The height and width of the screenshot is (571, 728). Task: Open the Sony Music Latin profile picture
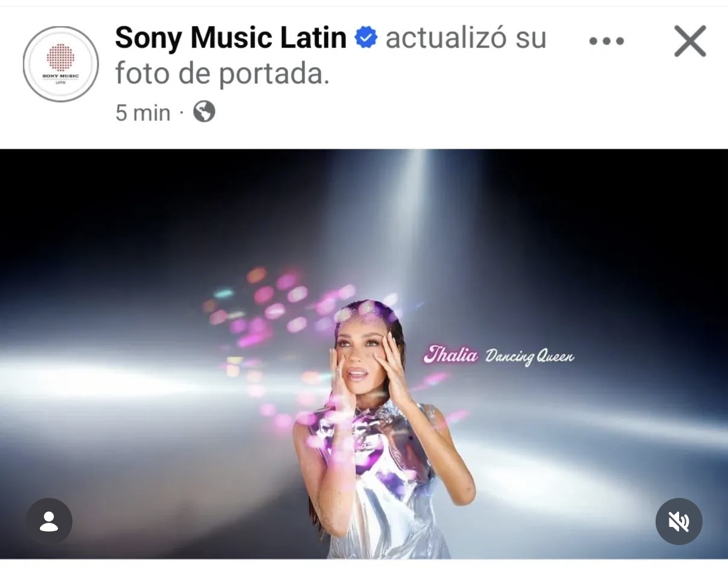pos(60,64)
